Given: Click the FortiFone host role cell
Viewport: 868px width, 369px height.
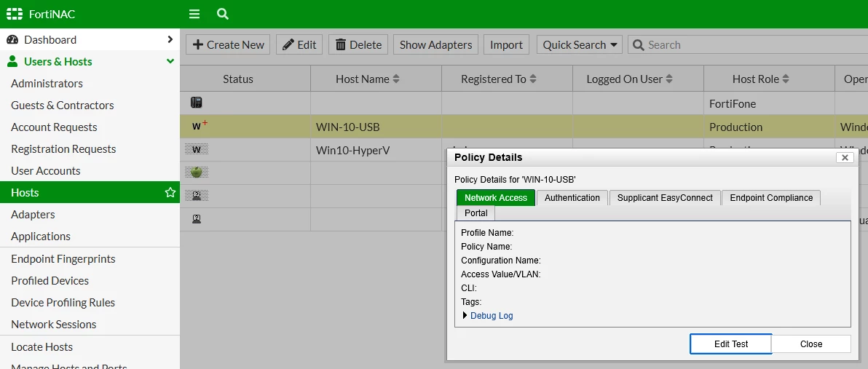Looking at the screenshot, I should (x=769, y=103).
